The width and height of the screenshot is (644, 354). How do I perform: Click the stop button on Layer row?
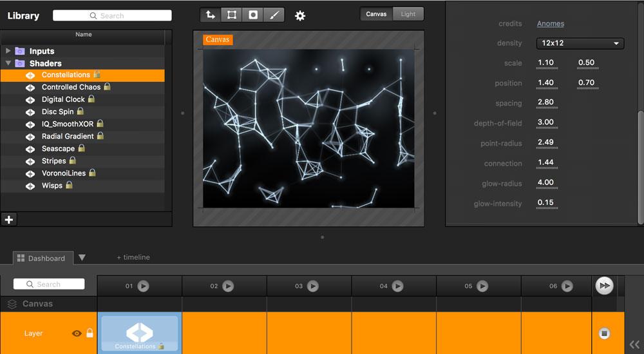click(604, 333)
